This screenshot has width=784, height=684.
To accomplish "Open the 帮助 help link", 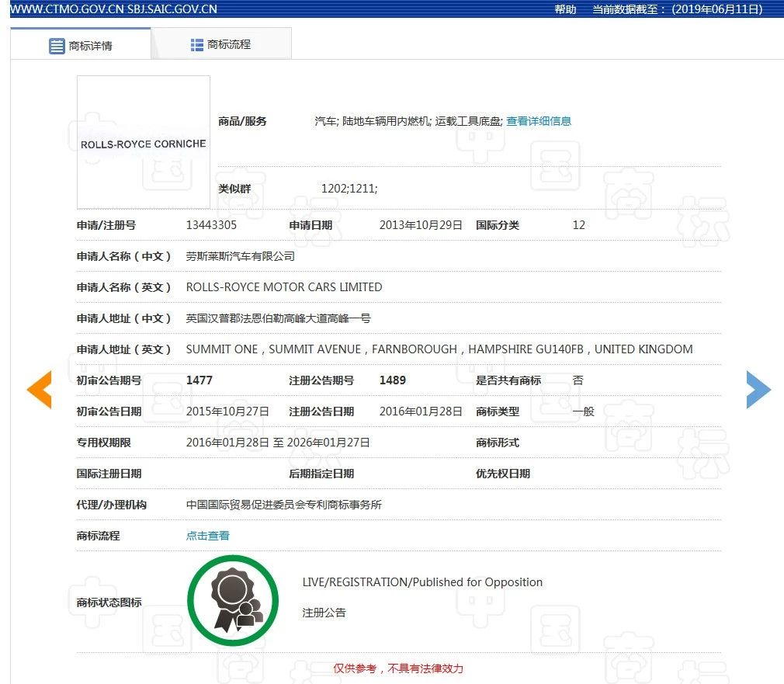I will (566, 9).
